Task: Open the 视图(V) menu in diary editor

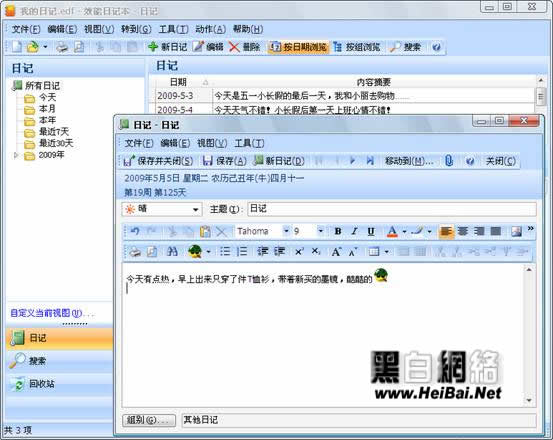Action: pos(212,143)
